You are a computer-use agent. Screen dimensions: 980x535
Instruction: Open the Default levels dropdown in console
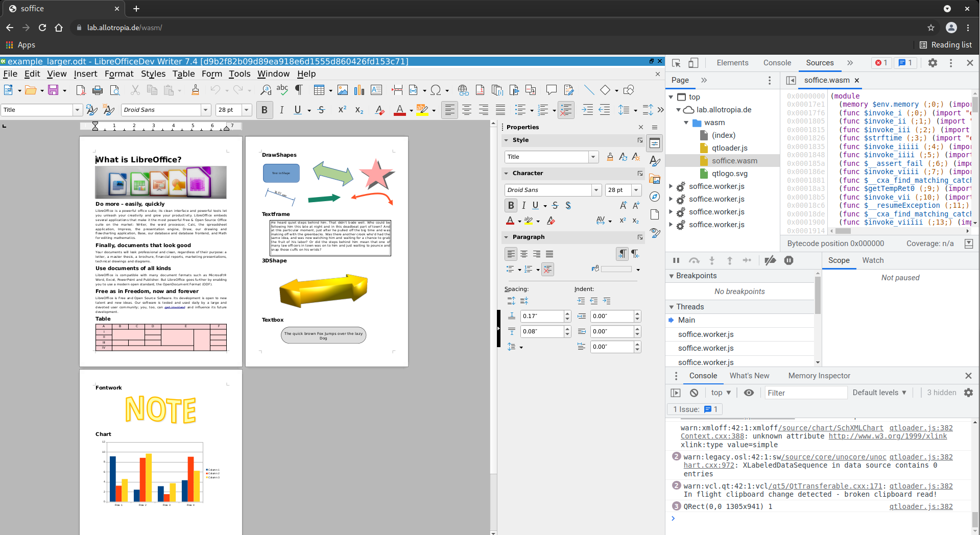pyautogui.click(x=879, y=393)
